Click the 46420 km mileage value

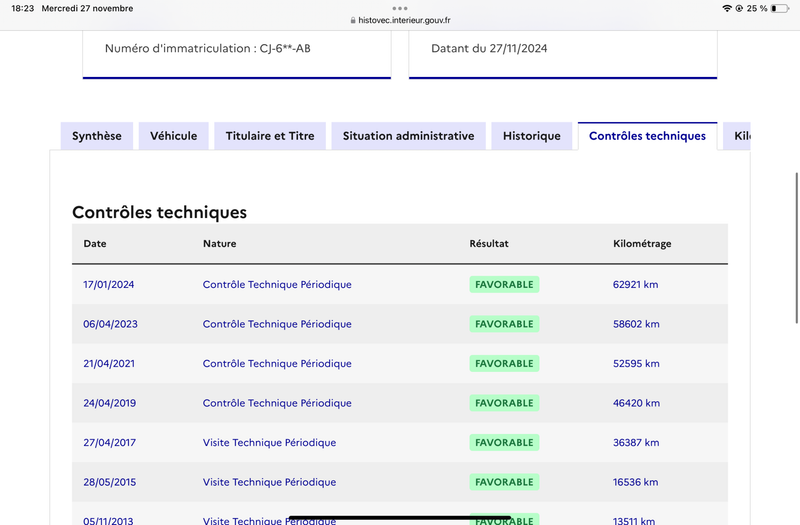tap(637, 403)
